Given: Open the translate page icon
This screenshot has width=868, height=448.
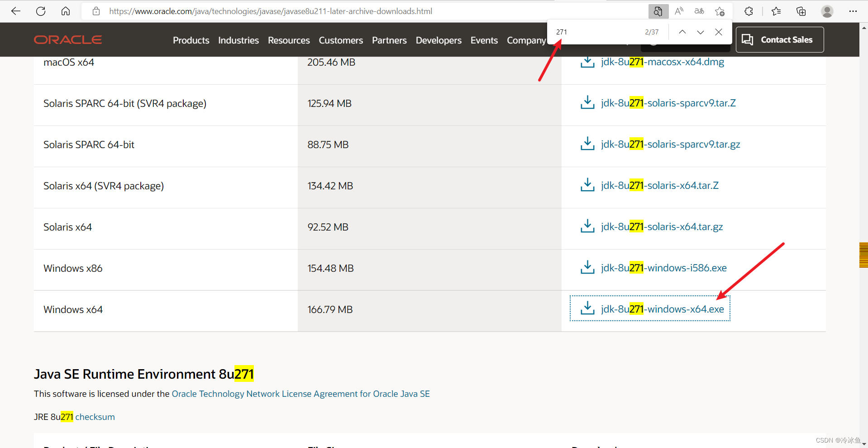Looking at the screenshot, I should (x=699, y=11).
